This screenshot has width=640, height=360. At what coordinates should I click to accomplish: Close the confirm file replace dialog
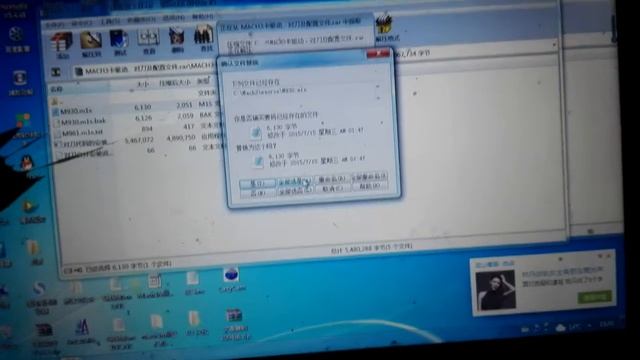pos(378,53)
